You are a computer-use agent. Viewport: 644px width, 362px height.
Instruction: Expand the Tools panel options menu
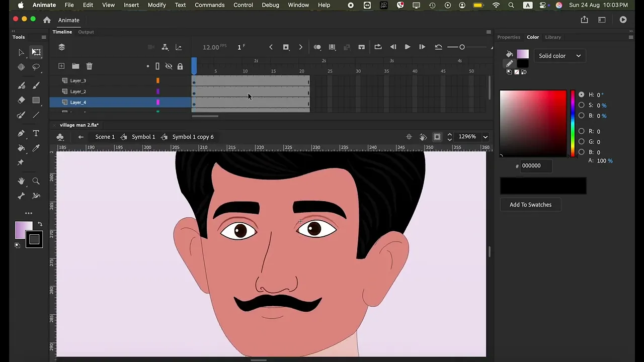(x=43, y=37)
